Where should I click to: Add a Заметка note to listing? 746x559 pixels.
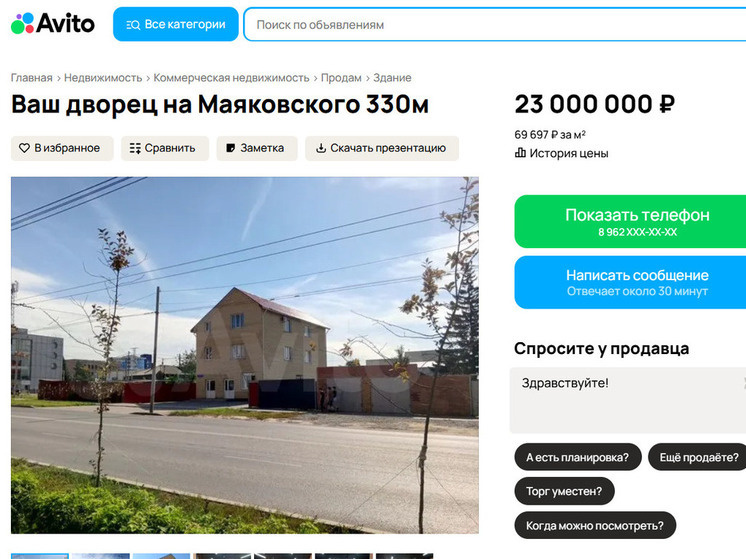pos(257,148)
